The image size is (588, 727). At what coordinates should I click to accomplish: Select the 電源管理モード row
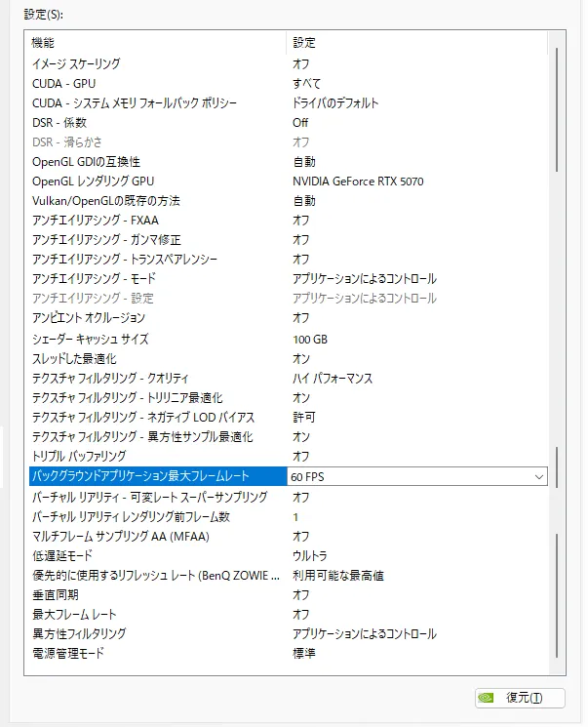(x=289, y=653)
